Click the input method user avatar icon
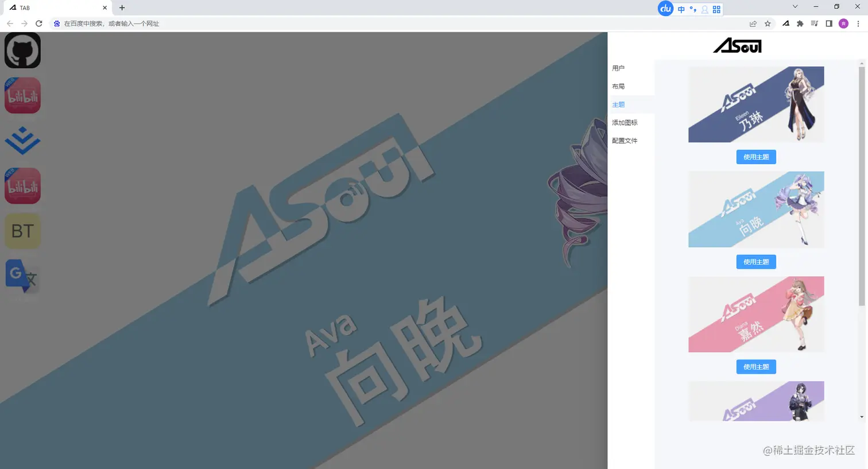This screenshot has width=868, height=469. click(704, 9)
